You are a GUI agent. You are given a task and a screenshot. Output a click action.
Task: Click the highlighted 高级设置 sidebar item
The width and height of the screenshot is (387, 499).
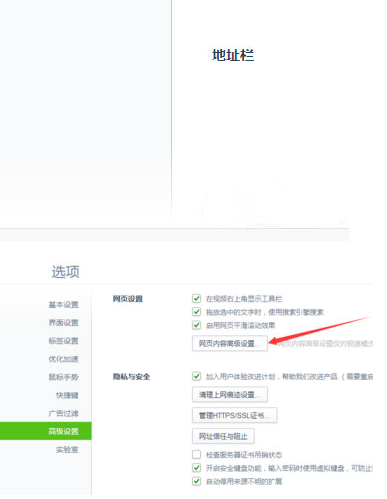(x=46, y=431)
